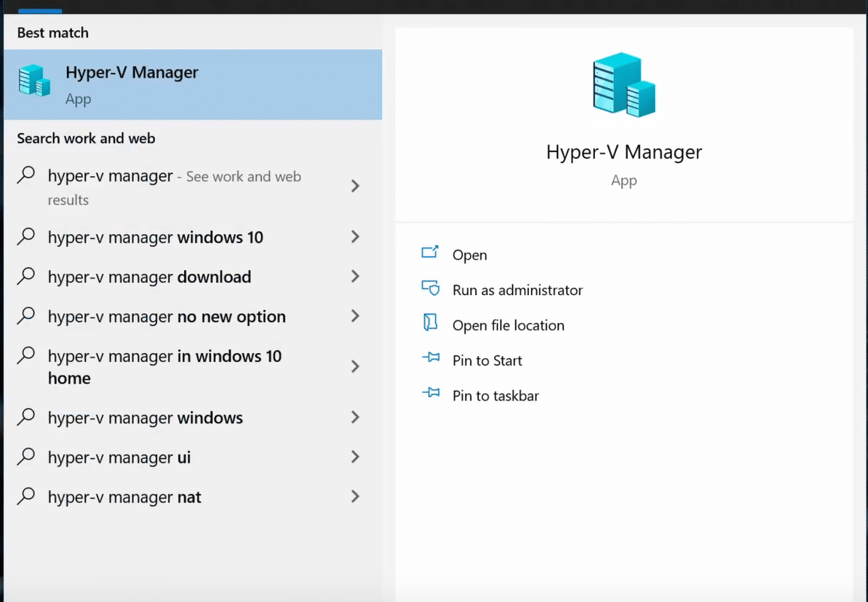Select 'hyper-v manager windows' suggestion
Screen dimensions: 868x602
point(193,418)
